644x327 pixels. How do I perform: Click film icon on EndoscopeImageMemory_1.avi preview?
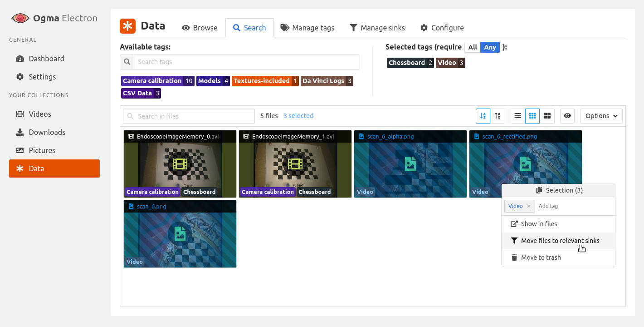[x=295, y=163]
